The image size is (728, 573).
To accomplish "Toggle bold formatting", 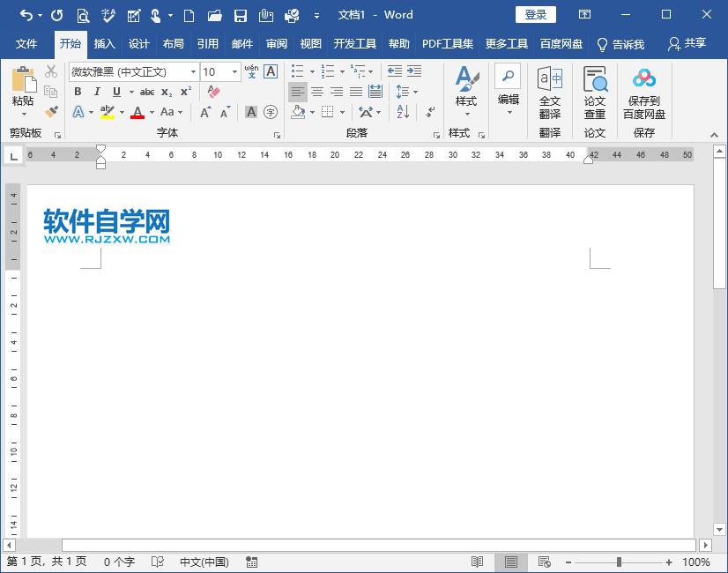I will [x=78, y=92].
